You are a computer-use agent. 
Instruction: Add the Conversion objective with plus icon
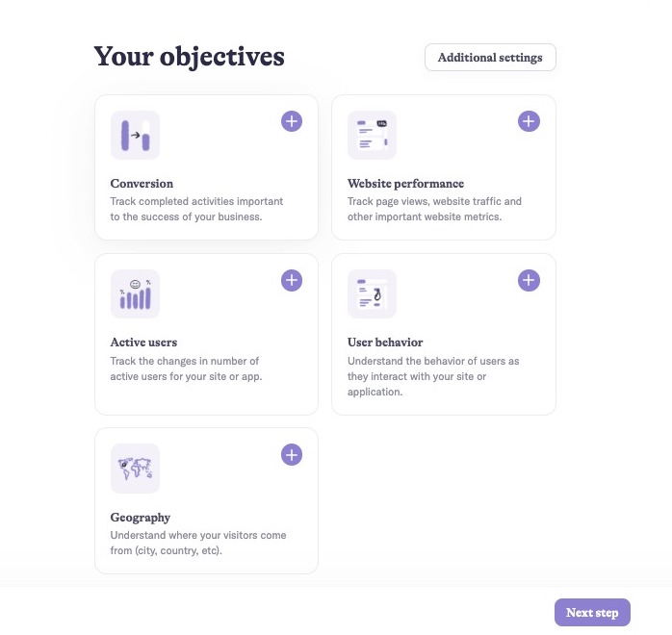click(292, 121)
